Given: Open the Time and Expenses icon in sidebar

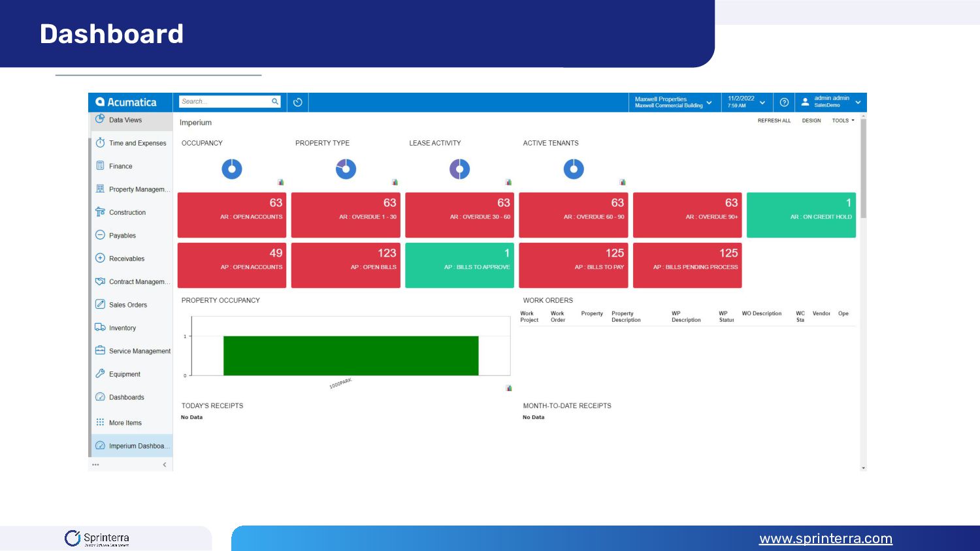Looking at the screenshot, I should click(100, 143).
